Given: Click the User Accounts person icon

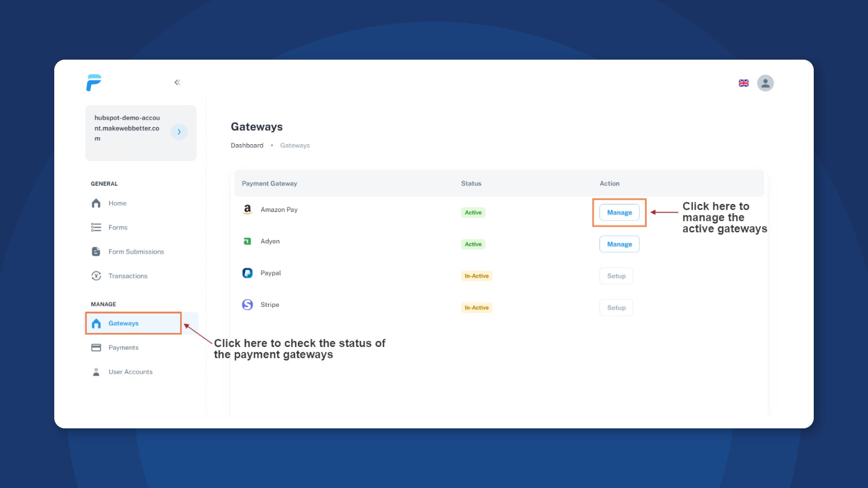Looking at the screenshot, I should click(96, 372).
